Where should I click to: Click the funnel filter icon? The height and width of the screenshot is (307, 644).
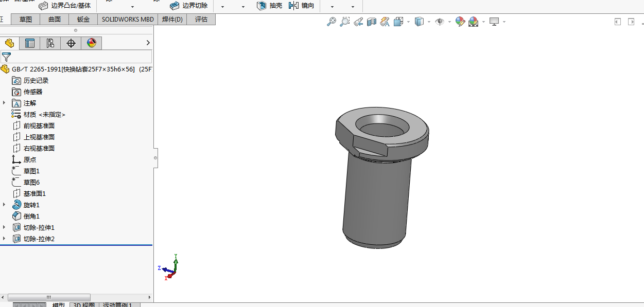click(6, 57)
